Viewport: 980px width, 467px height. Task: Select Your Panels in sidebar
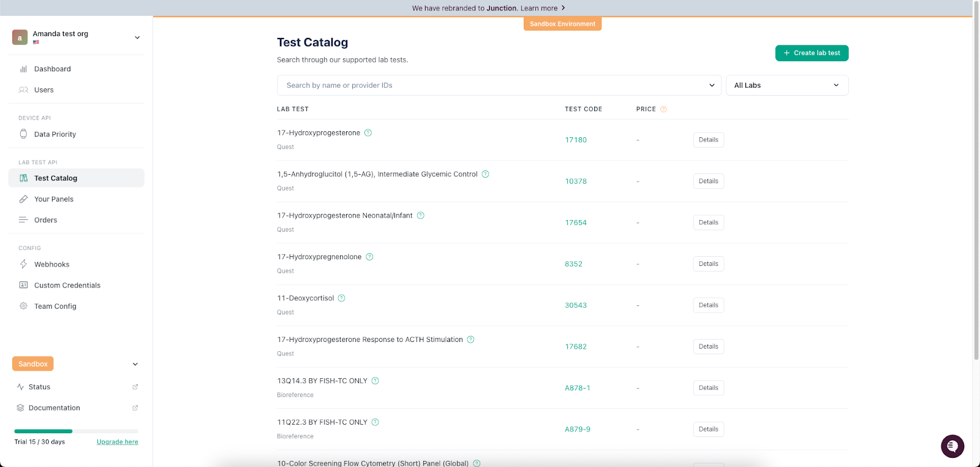coord(77,199)
